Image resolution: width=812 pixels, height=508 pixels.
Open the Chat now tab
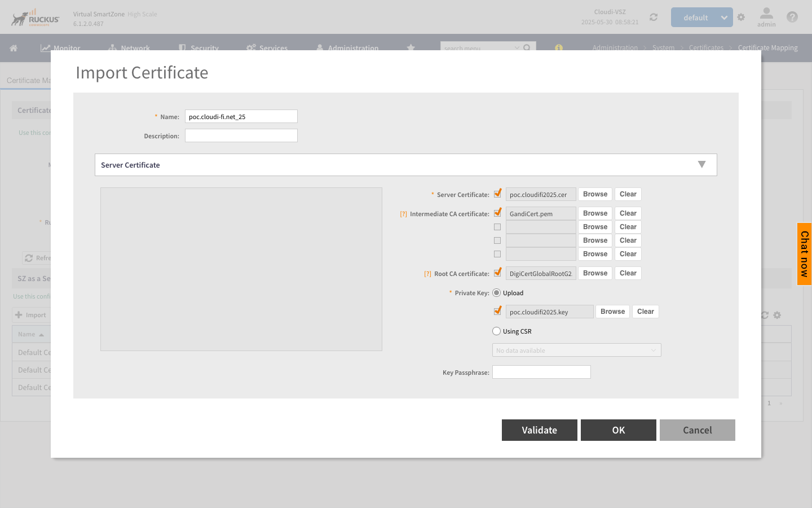(x=804, y=254)
